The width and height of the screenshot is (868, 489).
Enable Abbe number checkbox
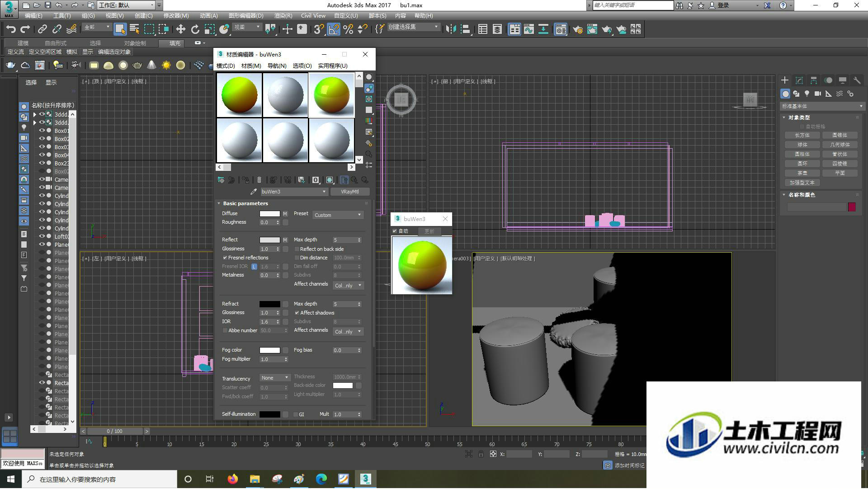pos(225,330)
